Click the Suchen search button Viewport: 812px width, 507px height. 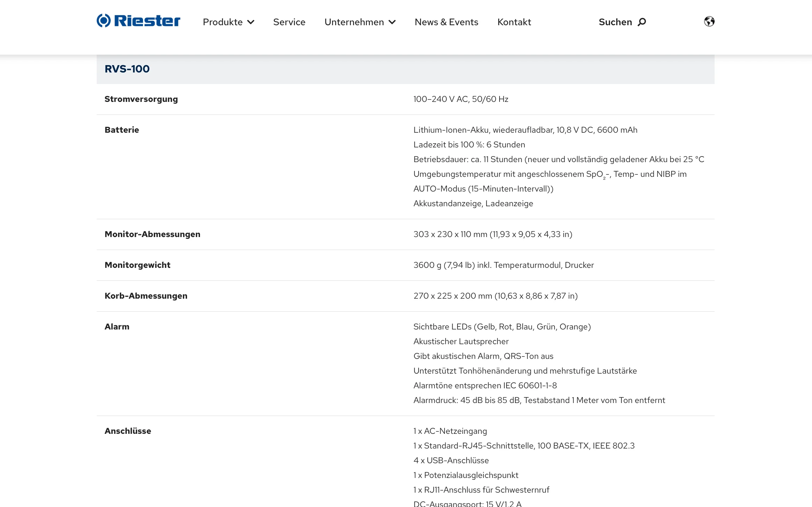point(622,22)
